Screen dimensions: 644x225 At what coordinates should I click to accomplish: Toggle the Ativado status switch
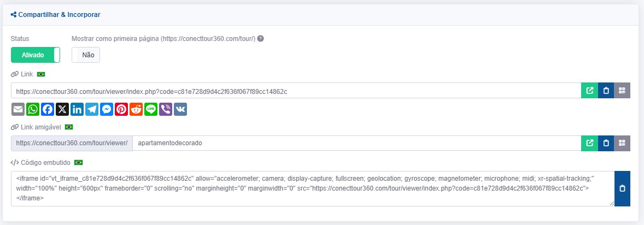36,55
